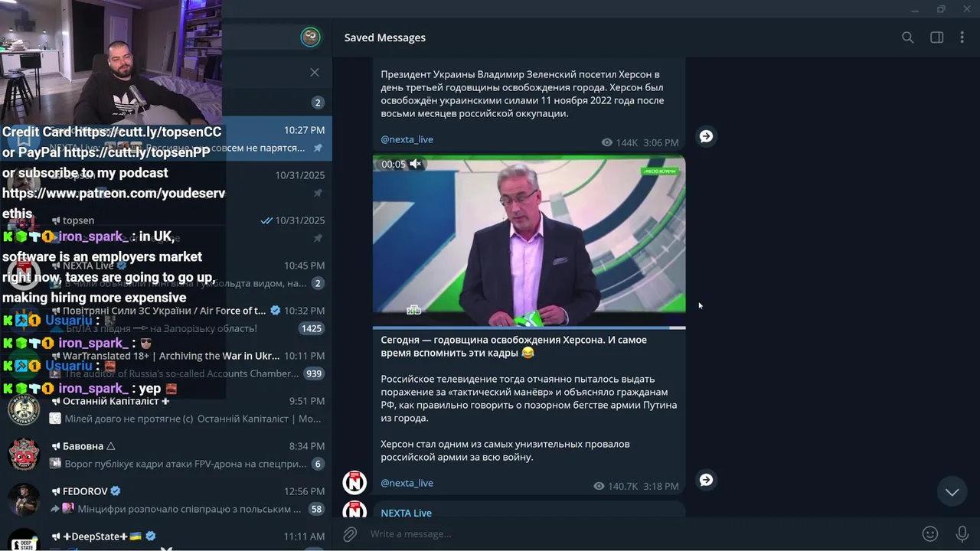Open WarTranslated 18+ channel chat
The height and width of the screenshot is (551, 980).
166,364
